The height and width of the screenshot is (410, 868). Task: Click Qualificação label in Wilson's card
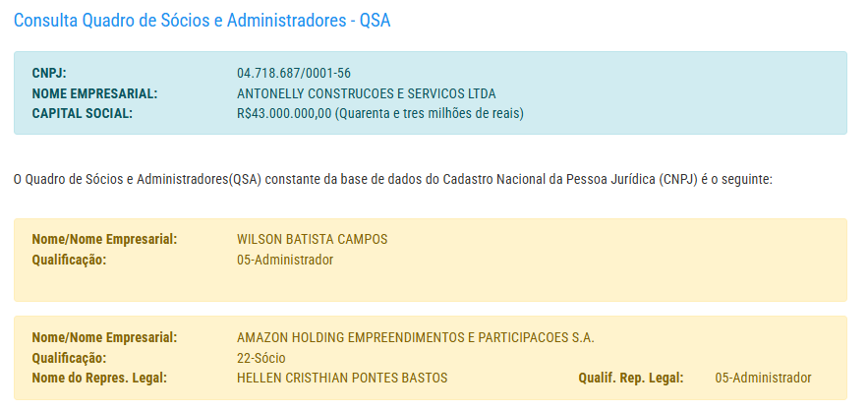click(69, 260)
